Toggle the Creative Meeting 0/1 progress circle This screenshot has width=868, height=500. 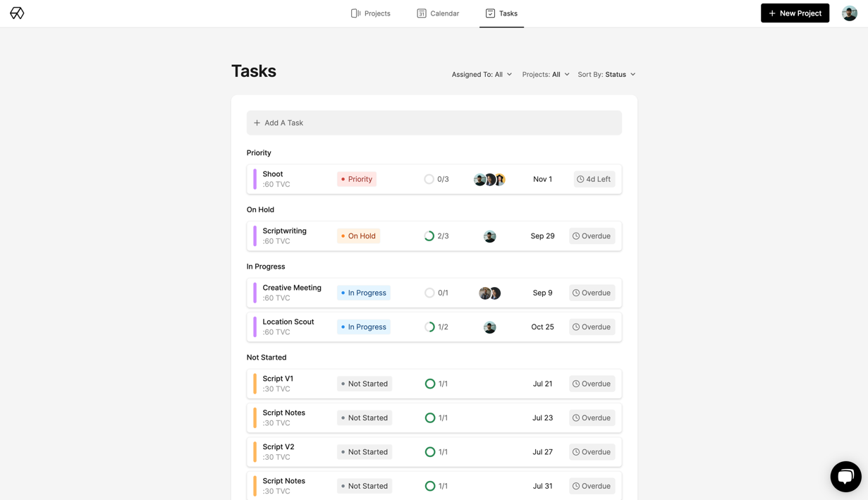429,293
